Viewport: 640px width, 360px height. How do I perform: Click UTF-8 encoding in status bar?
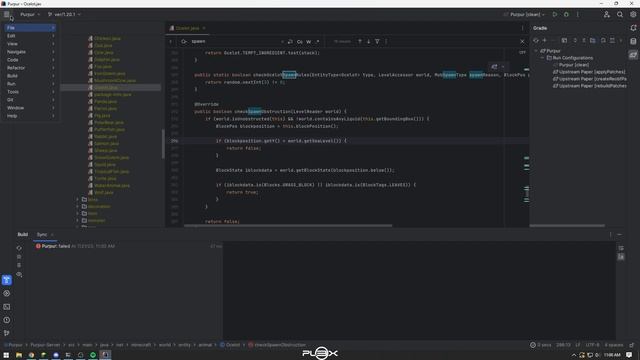tap(592, 345)
